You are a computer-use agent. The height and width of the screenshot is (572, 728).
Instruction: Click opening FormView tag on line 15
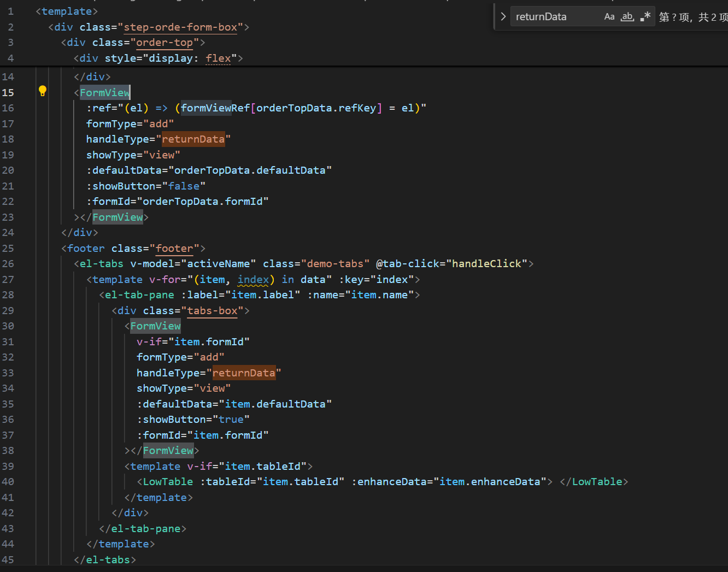pyautogui.click(x=104, y=93)
